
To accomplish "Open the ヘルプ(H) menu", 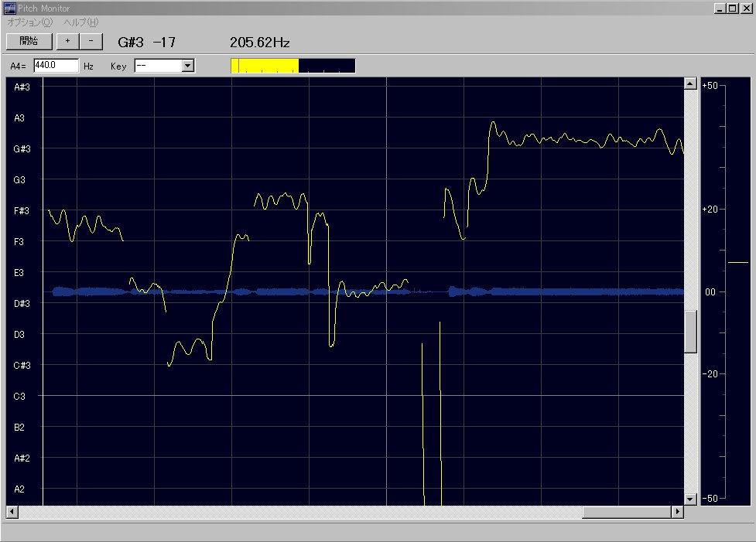I will point(81,22).
